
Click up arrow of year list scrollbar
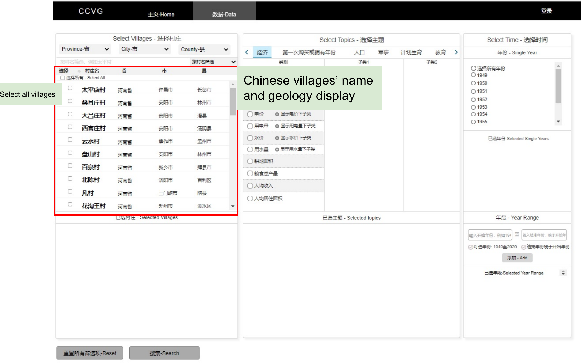point(558,66)
